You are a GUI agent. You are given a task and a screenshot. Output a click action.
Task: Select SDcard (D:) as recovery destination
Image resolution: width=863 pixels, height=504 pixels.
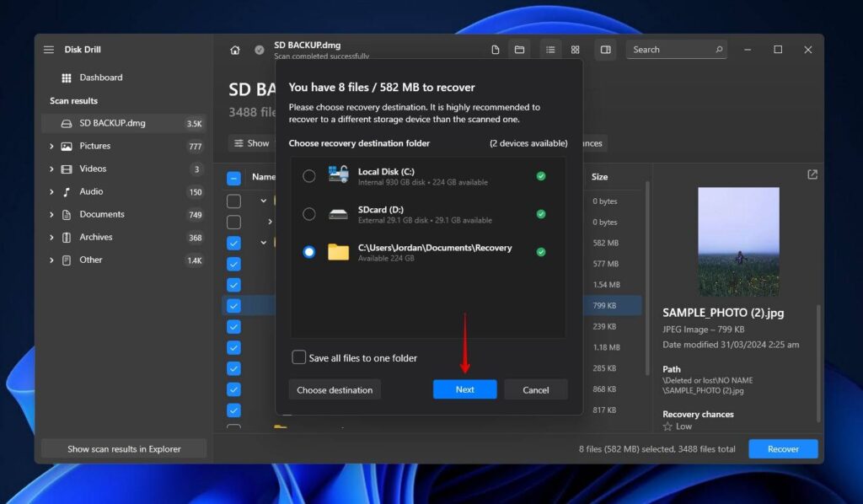pos(308,215)
